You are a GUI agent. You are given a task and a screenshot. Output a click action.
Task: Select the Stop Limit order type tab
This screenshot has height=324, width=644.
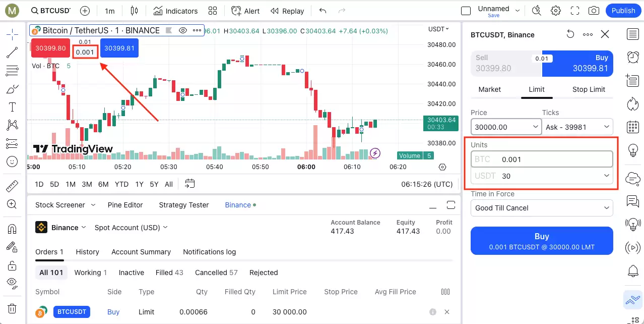pyautogui.click(x=589, y=89)
